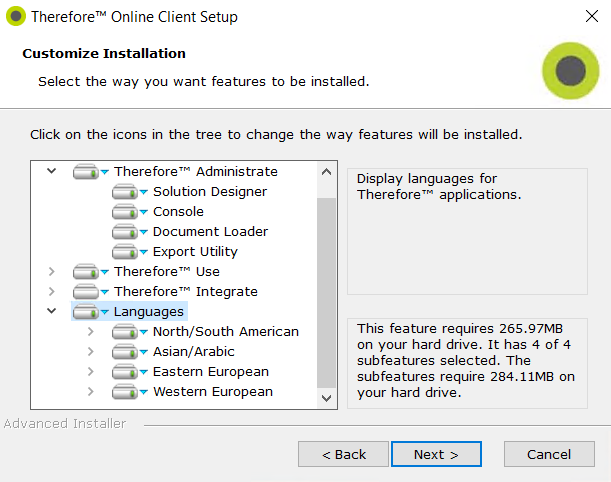Screen dimensions: 611x482
Task: Click the drive icon beside Therefore™ Use
Action: (x=86, y=272)
